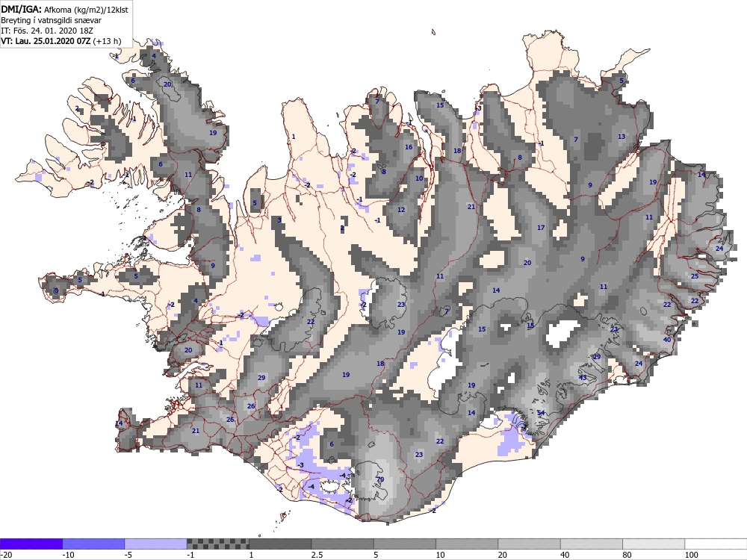This screenshot has height=560, width=747.
Task: Click the valid time 'VT: Lau. 25.01.2020 07Z'
Action: point(46,41)
